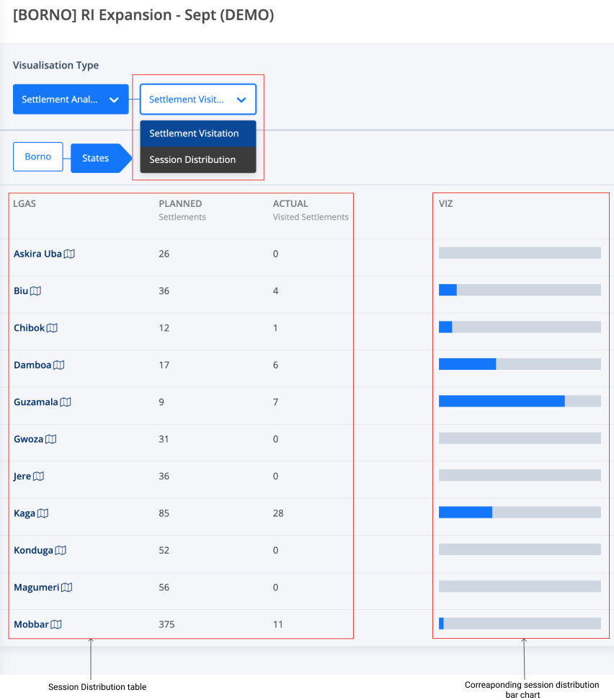Open the map icon beside Mobbar
This screenshot has height=700, width=614.
tap(56, 624)
